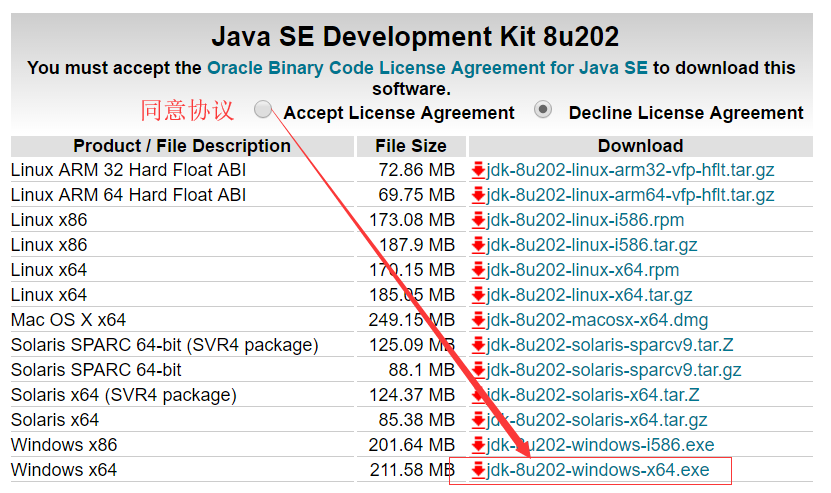Click download arrow icon for linux-x64.tar.gz
This screenshot has height=493, width=831.
point(479,295)
